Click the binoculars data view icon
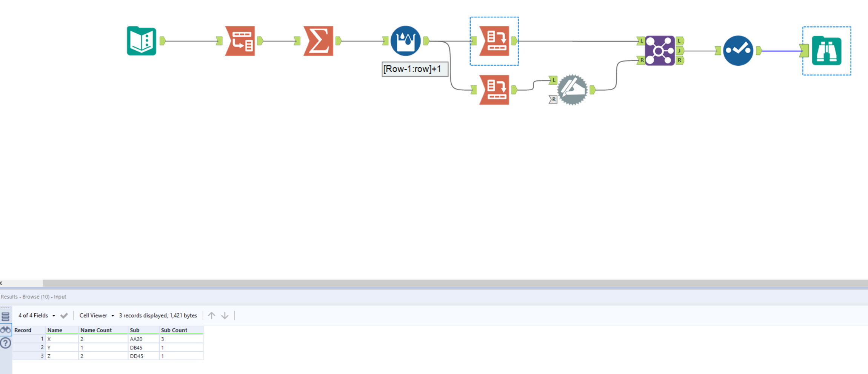Viewport: 868px width, 374px height. point(6,330)
